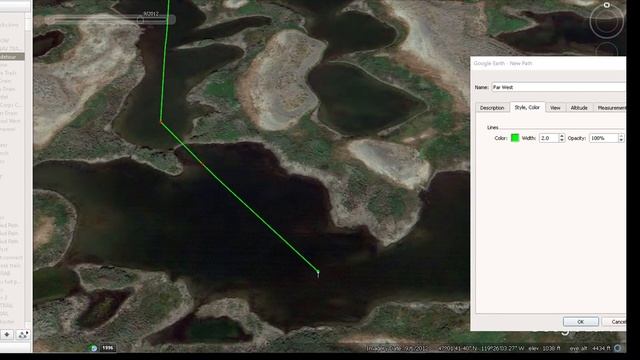Open the View tab
Image resolution: width=640 pixels, height=360 pixels.
coord(555,108)
